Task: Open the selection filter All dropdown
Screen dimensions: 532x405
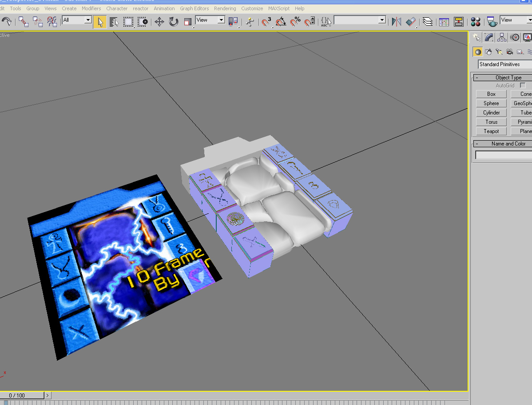Action: pyautogui.click(x=77, y=20)
